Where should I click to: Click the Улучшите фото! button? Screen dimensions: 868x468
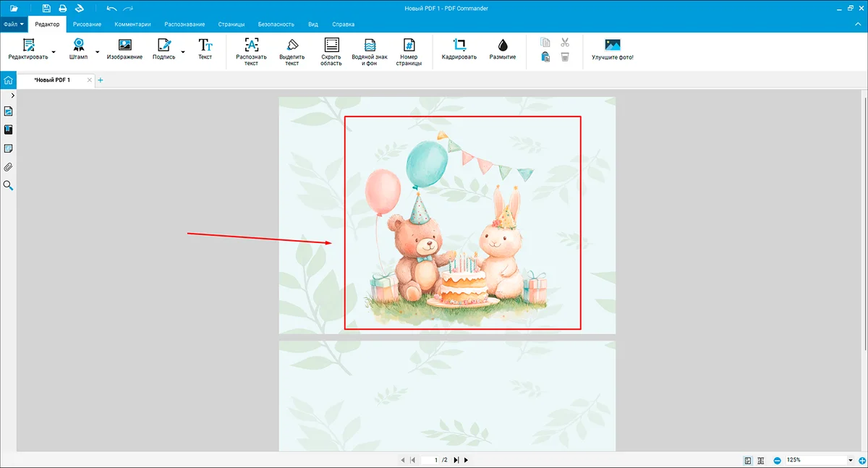pos(612,48)
